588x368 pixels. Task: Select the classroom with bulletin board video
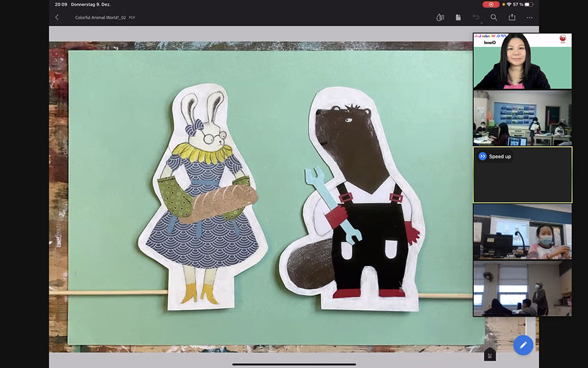522,118
